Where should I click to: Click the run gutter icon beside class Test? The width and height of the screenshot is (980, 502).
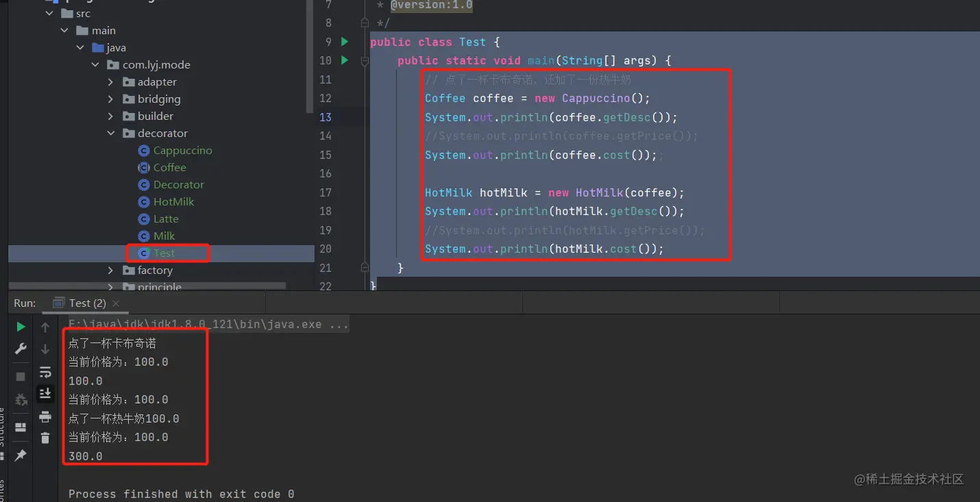point(345,42)
